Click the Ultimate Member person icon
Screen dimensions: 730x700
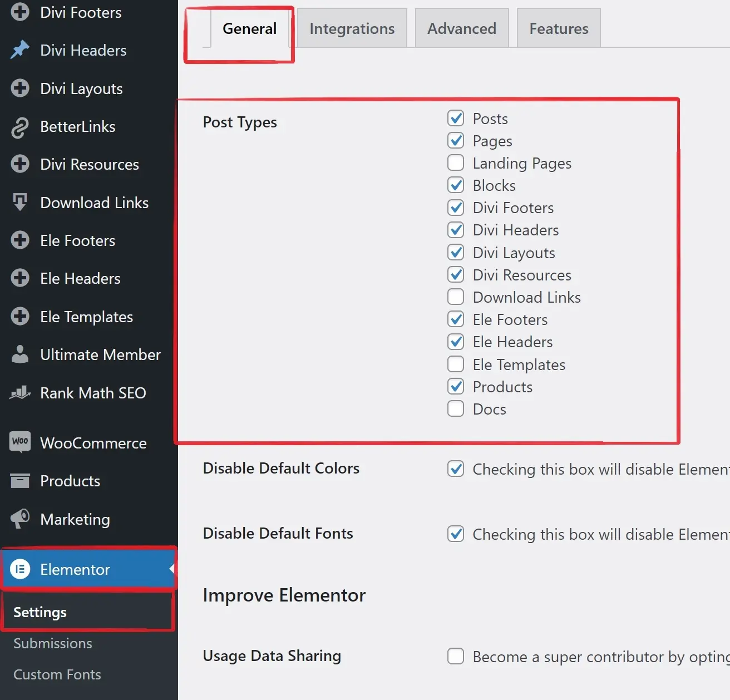pyautogui.click(x=20, y=354)
